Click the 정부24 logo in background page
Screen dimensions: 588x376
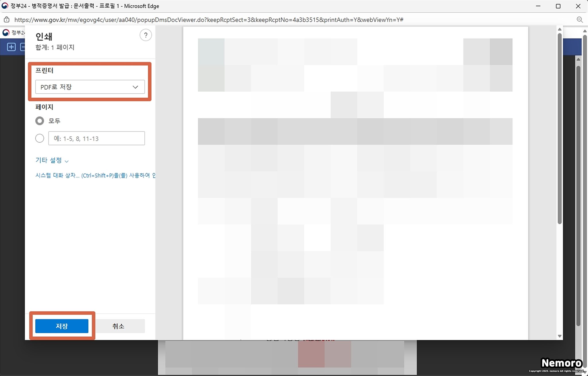(x=6, y=33)
